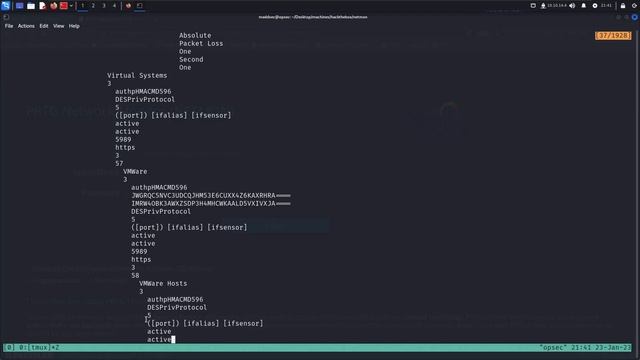The height and width of the screenshot is (360, 640).
Task: Click the number 57 line
Action: (x=119, y=164)
